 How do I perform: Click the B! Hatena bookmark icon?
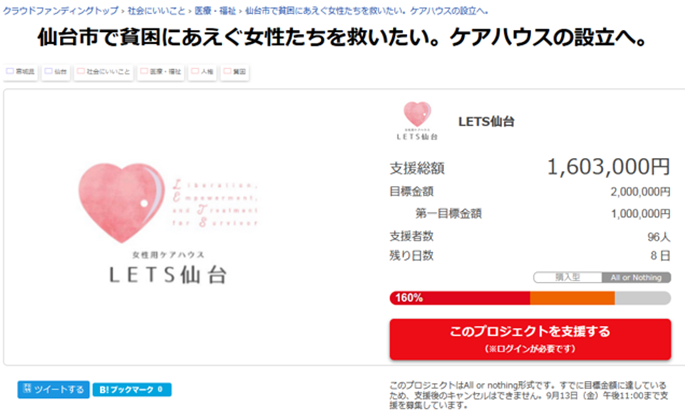pos(103,389)
